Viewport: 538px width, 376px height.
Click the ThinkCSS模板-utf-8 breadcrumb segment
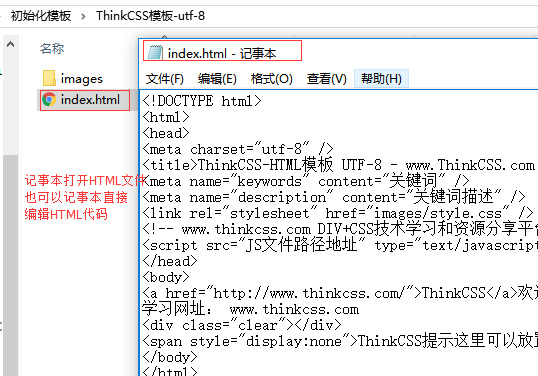click(x=150, y=16)
